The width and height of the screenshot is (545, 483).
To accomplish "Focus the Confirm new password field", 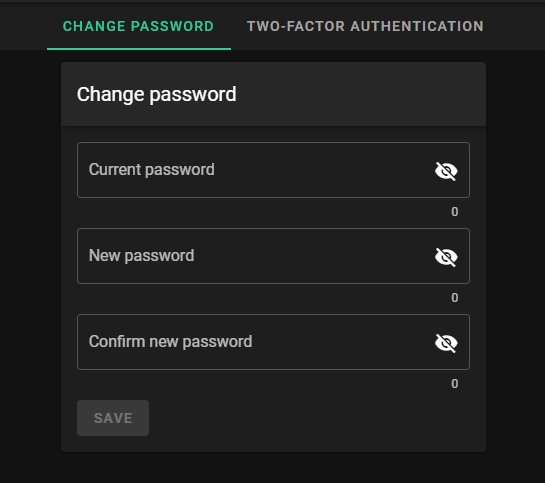I will coord(273,342).
